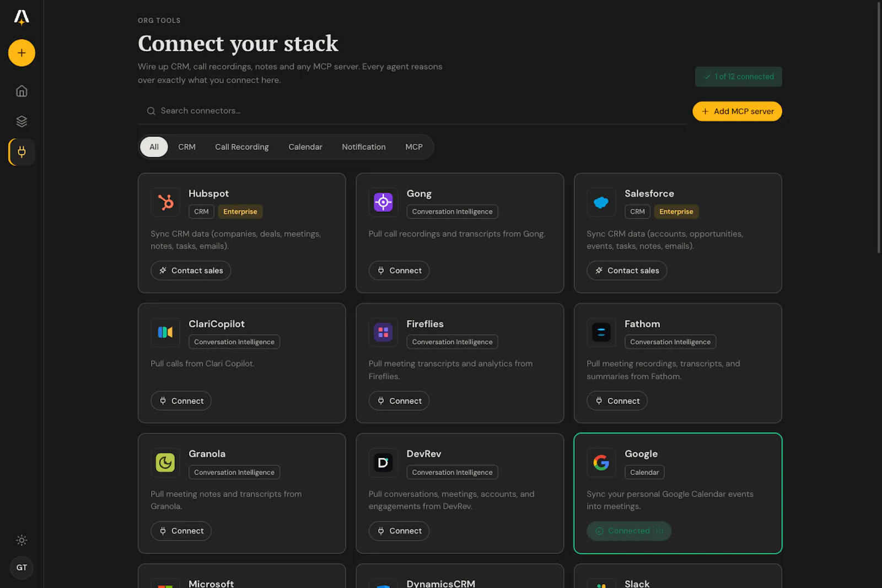Click the Search connectors field
882x588 pixels.
pos(412,111)
